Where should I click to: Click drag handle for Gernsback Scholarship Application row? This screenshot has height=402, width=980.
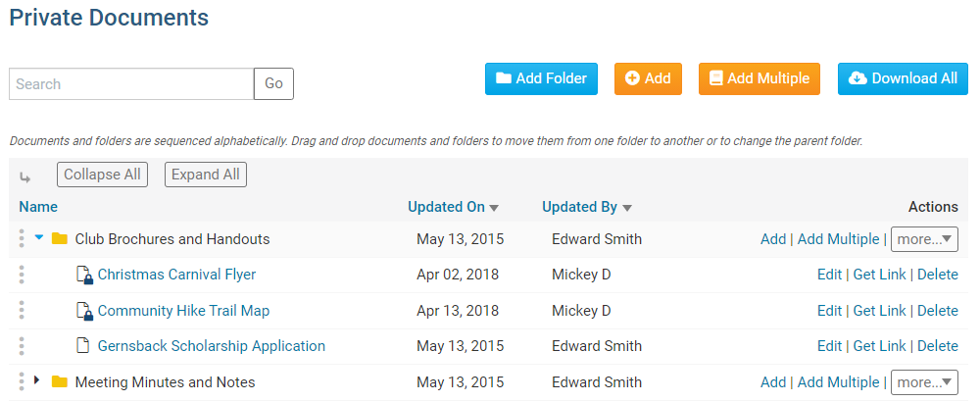(x=21, y=346)
